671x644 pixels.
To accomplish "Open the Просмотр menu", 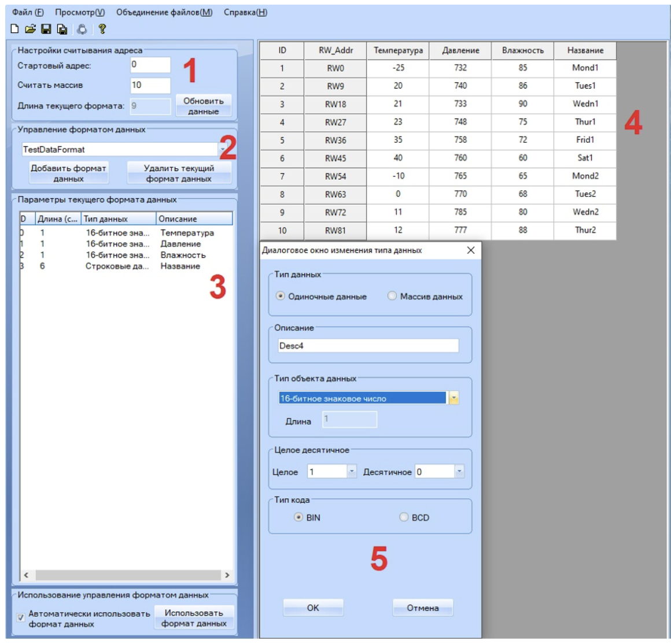I will click(x=80, y=12).
